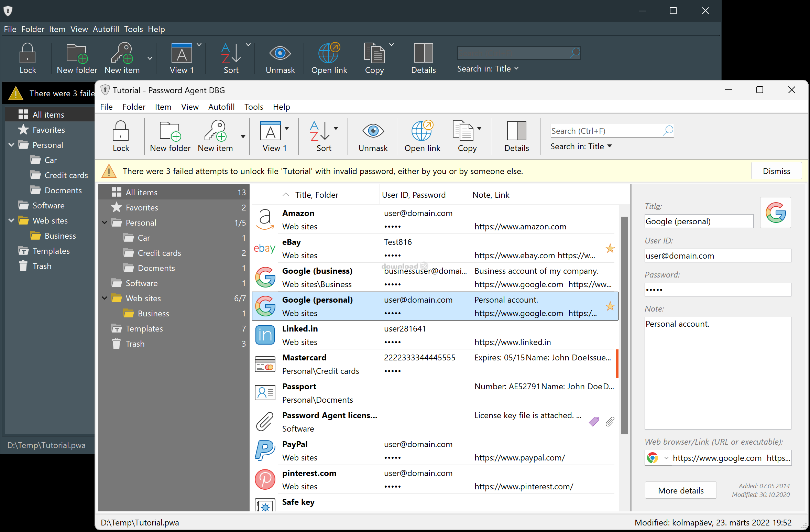
Task: Toggle Unmask eye in Tutorial window toolbar
Action: coord(373,131)
